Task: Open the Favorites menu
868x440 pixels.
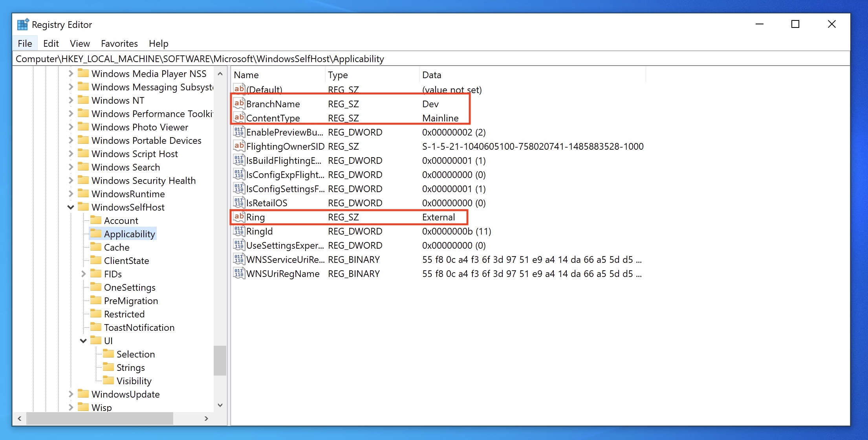Action: 119,44
